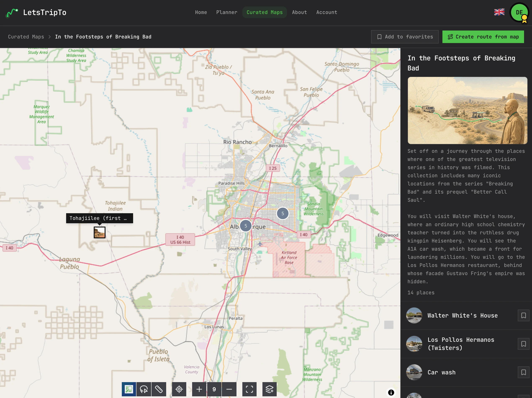This screenshot has width=532, height=398.
Task: Open the Curated Maps nav item
Action: (265, 12)
